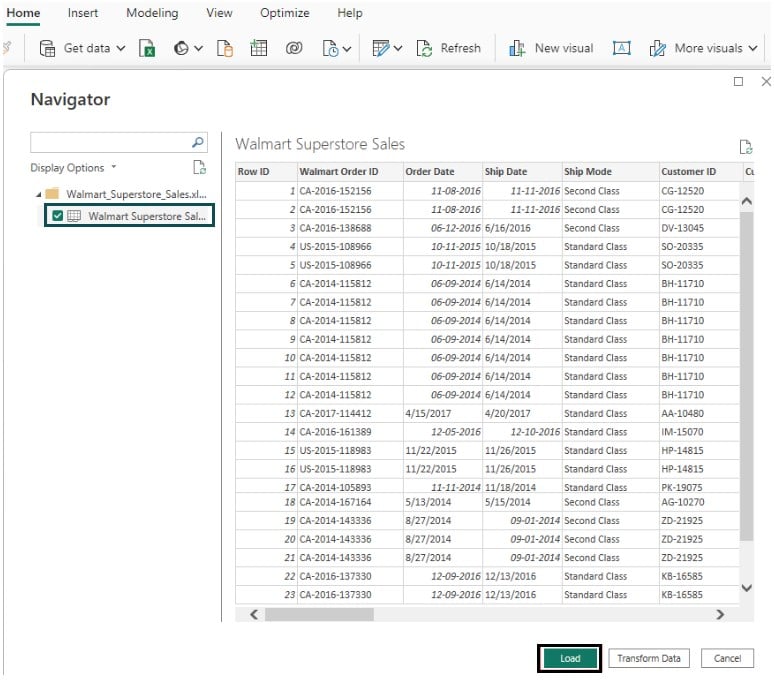Select Walmart_Superstore_Sales.xl... file row
Screen dimensions: 774x681
pyautogui.click(x=136, y=194)
